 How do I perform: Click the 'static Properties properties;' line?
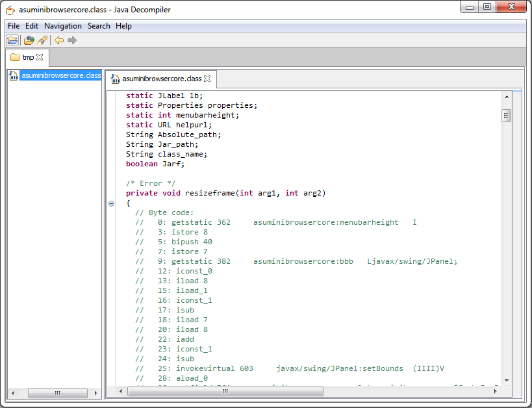tap(192, 105)
